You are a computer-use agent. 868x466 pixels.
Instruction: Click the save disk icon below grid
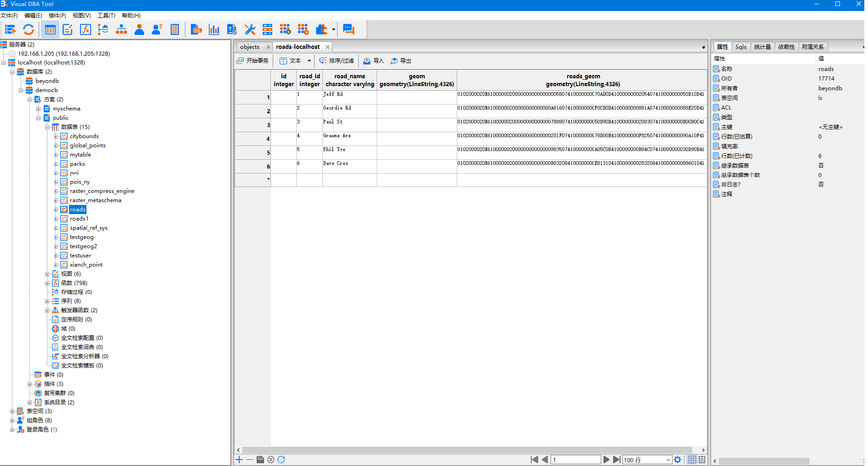[x=260, y=460]
